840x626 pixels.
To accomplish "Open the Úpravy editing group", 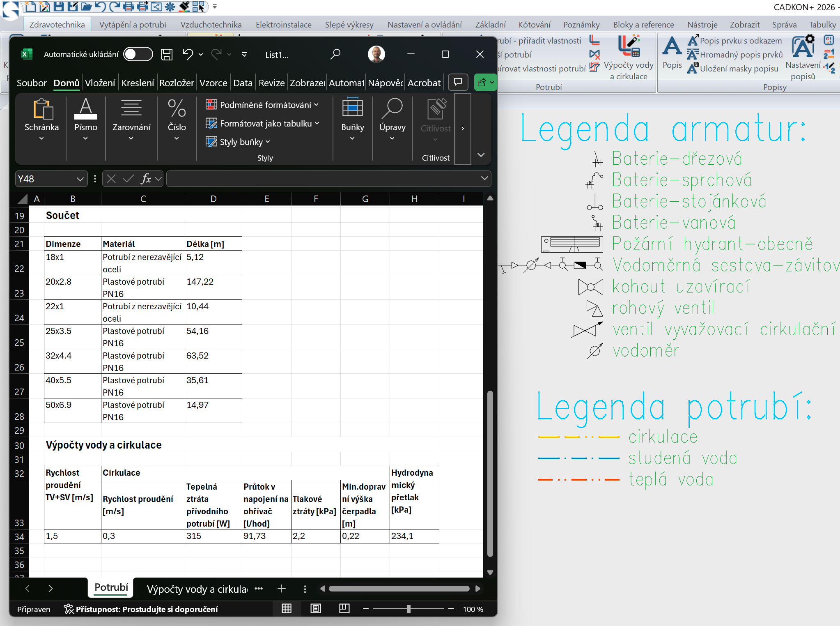I will tap(392, 120).
